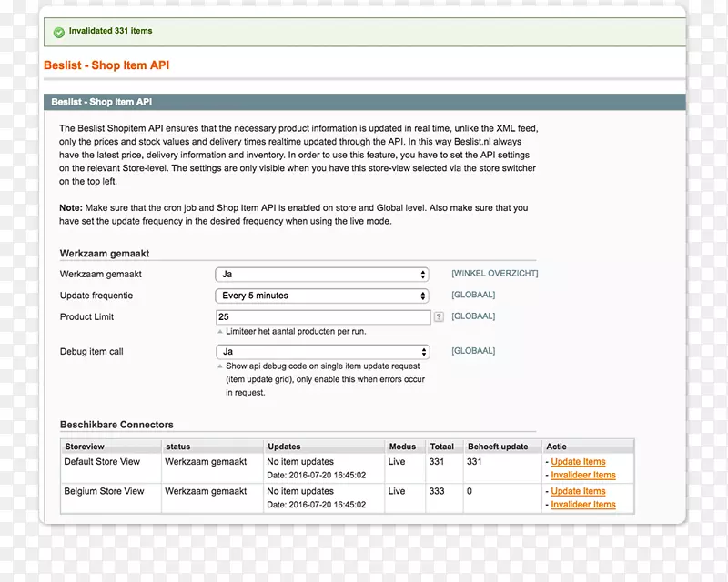Click the [WINKEL OVERZICHT] scope label
728x582 pixels.
[494, 274]
